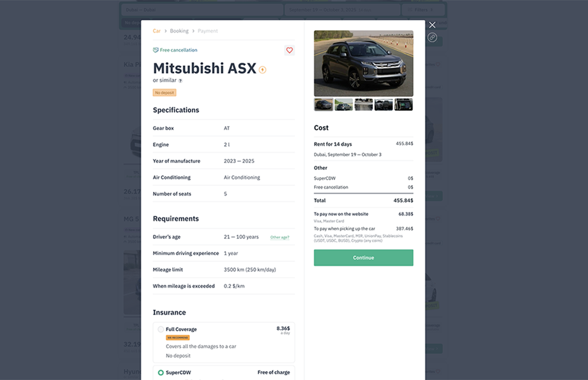Image resolution: width=588 pixels, height=380 pixels.
Task: Copy link using the chain icon
Action: [432, 37]
